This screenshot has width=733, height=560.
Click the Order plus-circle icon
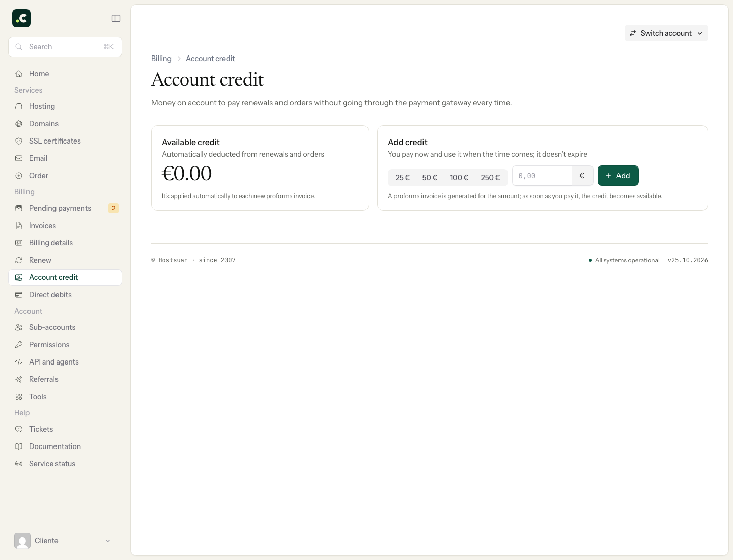(19, 176)
